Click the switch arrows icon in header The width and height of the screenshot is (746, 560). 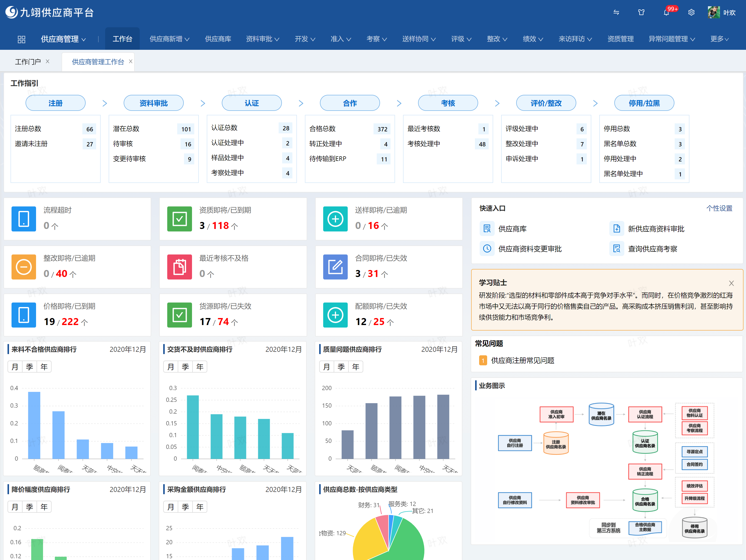pos(616,13)
